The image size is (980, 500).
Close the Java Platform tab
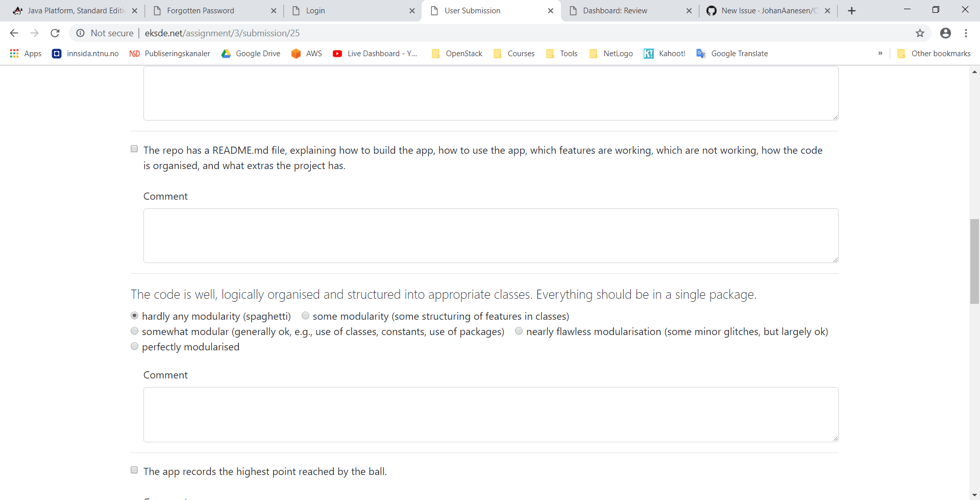coord(134,11)
